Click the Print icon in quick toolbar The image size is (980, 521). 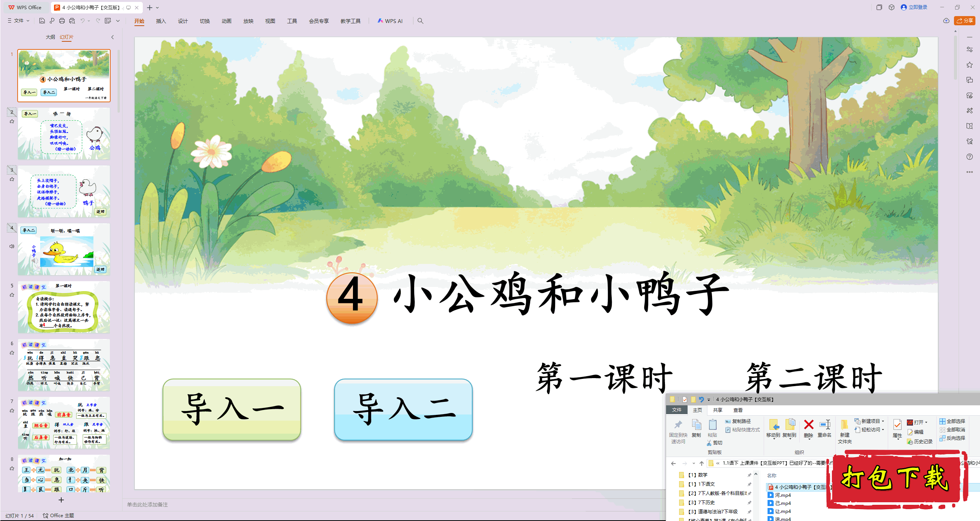coord(62,21)
